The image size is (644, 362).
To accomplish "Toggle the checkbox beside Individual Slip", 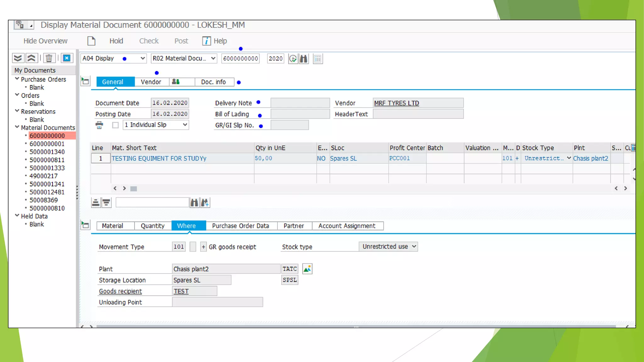I will 115,125.
